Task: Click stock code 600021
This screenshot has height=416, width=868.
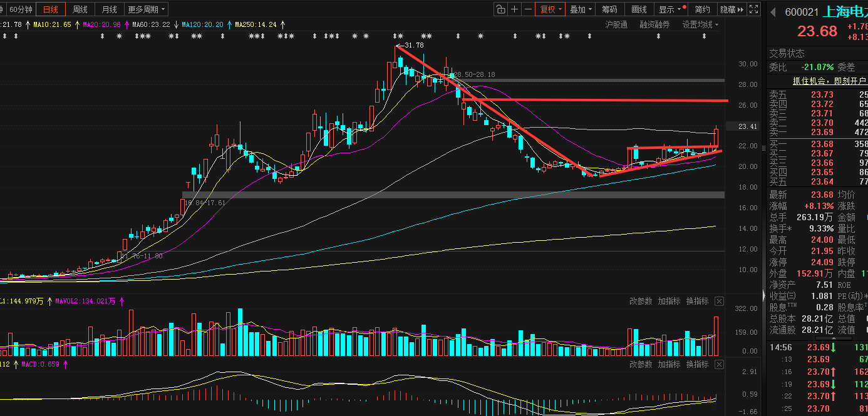Action: coord(801,12)
